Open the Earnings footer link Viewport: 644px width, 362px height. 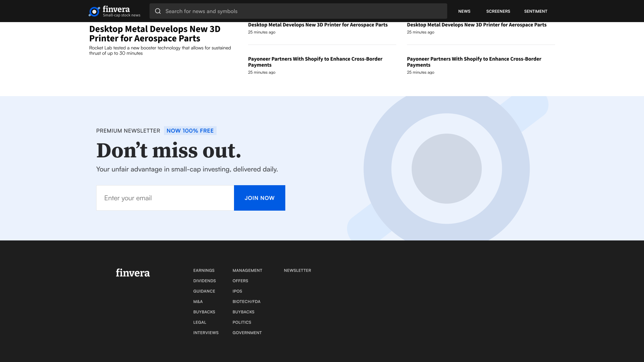coord(203,271)
